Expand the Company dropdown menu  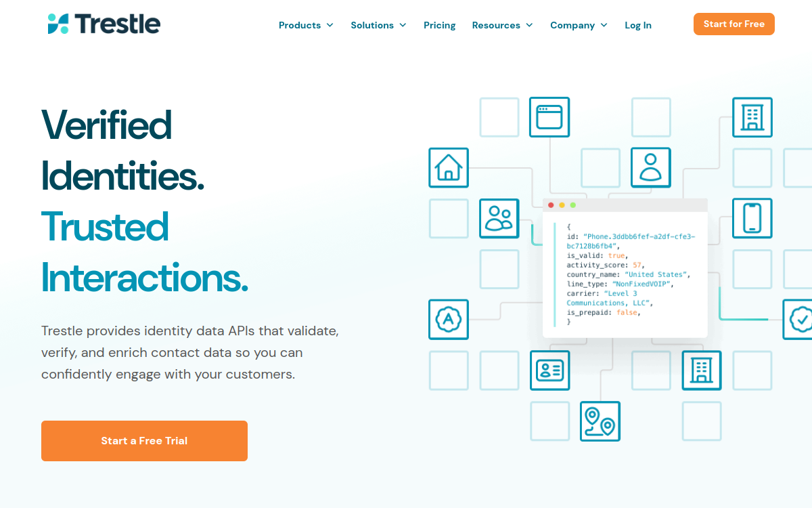(x=579, y=25)
